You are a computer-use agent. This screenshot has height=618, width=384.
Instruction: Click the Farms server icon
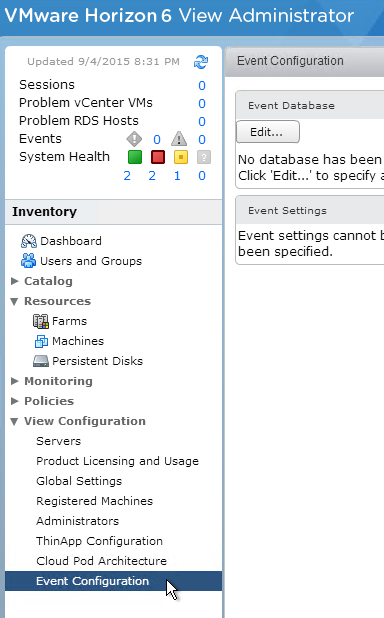click(41, 321)
